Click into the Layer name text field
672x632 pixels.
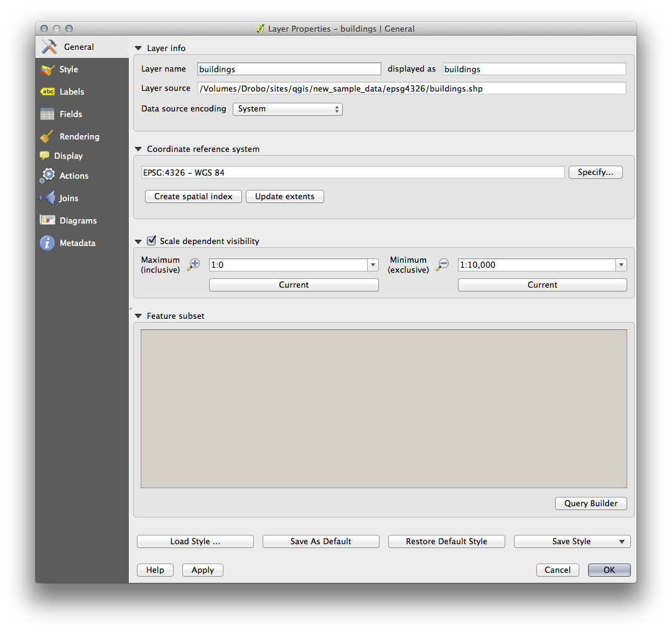point(289,69)
